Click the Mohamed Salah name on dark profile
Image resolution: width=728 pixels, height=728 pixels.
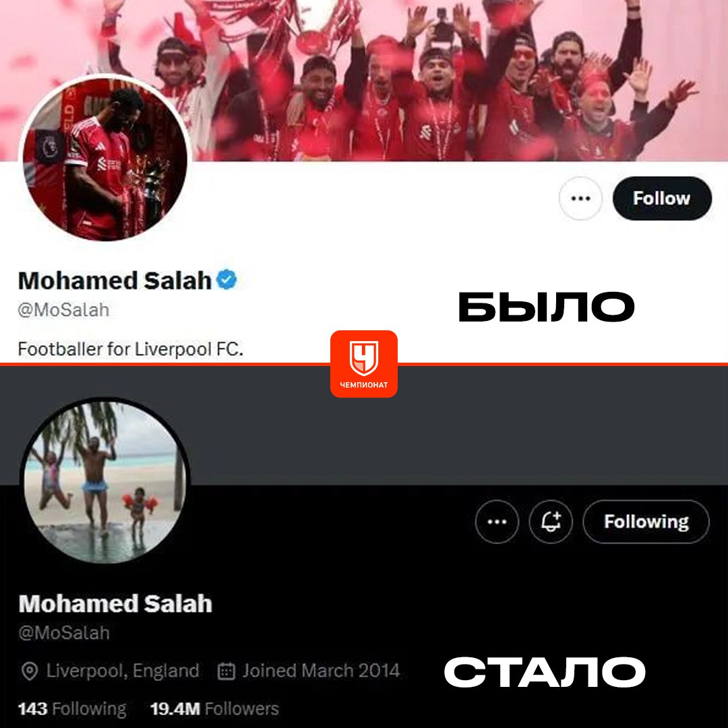[115, 603]
